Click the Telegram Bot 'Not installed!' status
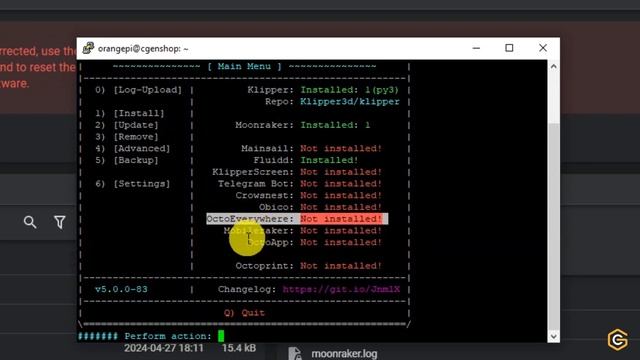Screen dimensions: 640x360 click(341, 184)
